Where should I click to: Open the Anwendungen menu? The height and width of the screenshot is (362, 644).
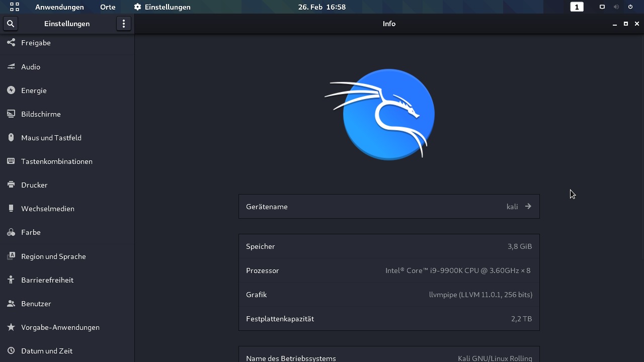tap(59, 7)
